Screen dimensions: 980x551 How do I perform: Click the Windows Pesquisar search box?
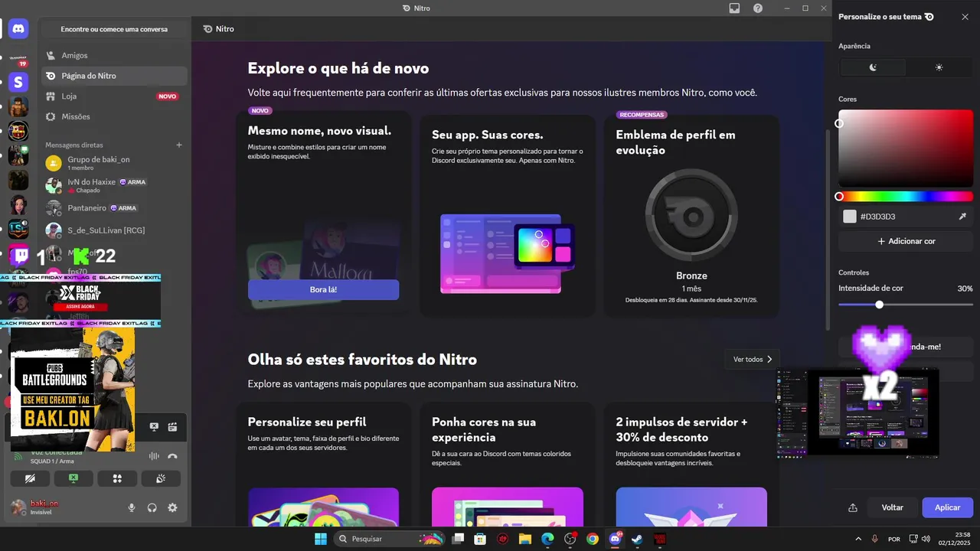390,539
